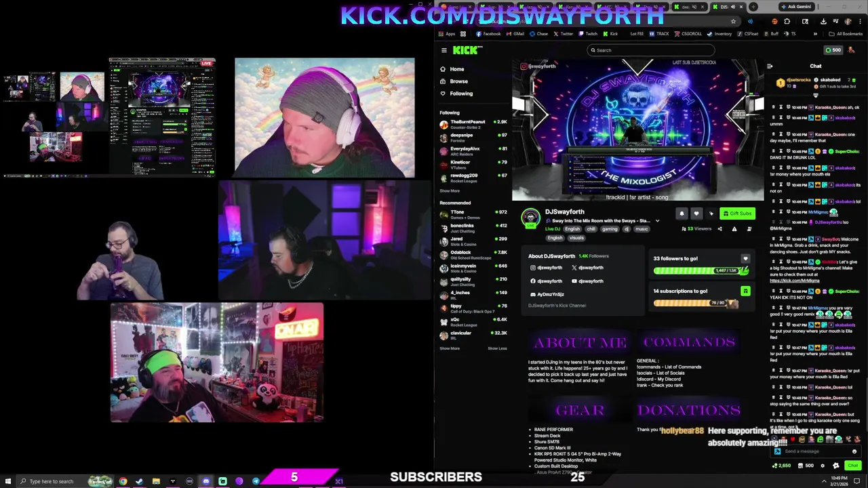Go to Home in Kick sidebar
868x488 pixels.
(x=456, y=69)
